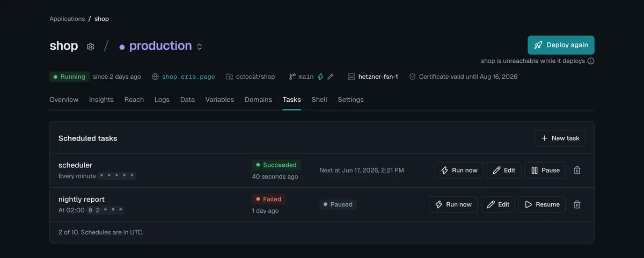644x258 pixels.
Task: Click the shield certificate icon
Action: pyautogui.click(x=413, y=77)
